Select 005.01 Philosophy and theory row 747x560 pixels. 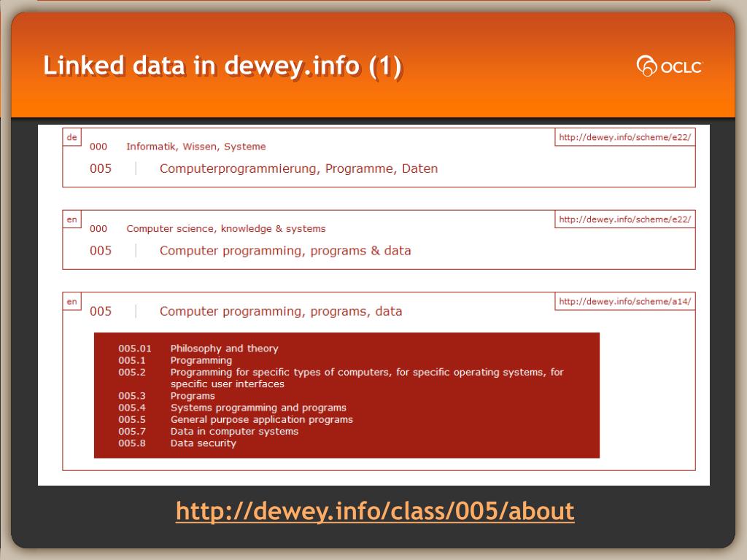pos(198,349)
